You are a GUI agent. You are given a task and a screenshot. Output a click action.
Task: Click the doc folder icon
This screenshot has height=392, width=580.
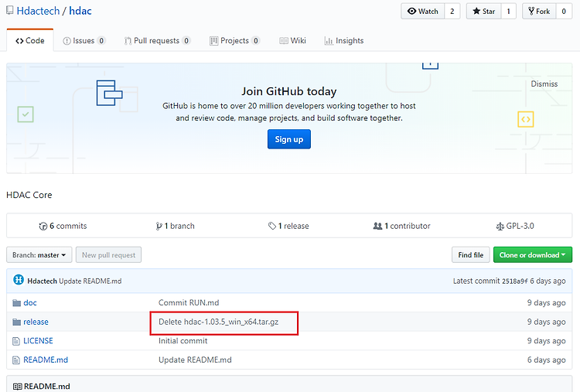pyautogui.click(x=17, y=303)
